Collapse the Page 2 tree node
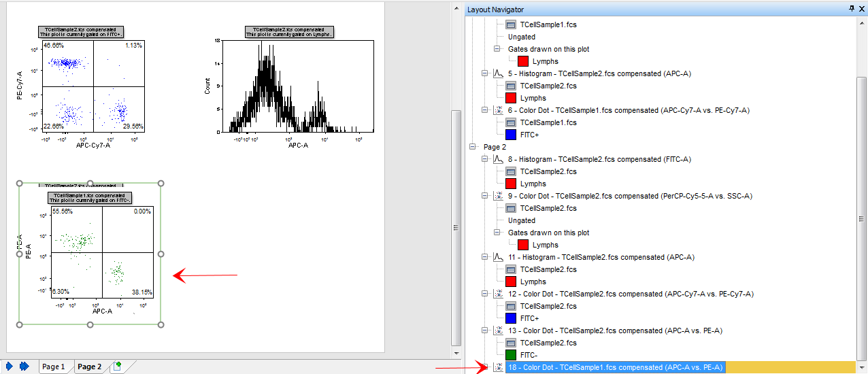The width and height of the screenshot is (868, 374). click(x=473, y=147)
